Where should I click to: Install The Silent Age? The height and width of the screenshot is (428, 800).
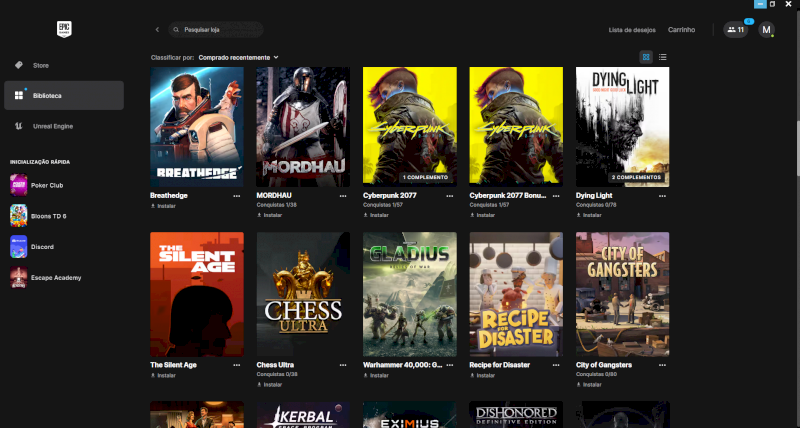pyautogui.click(x=163, y=375)
